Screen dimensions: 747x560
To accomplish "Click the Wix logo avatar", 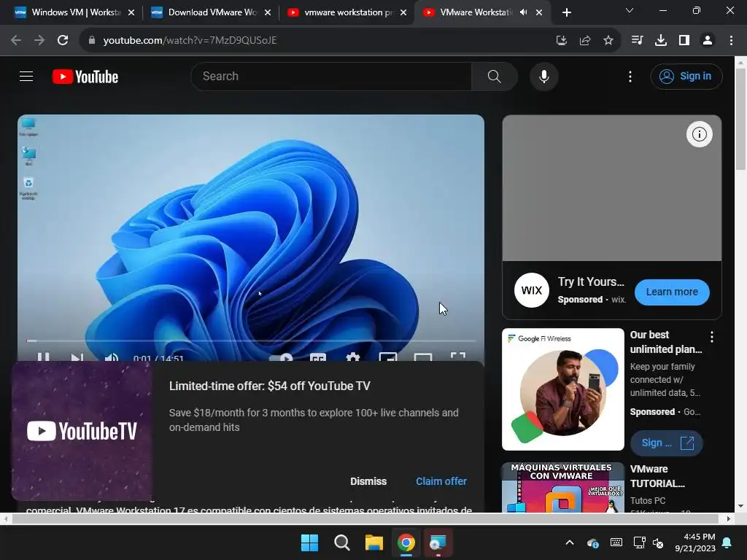I will click(x=532, y=290).
